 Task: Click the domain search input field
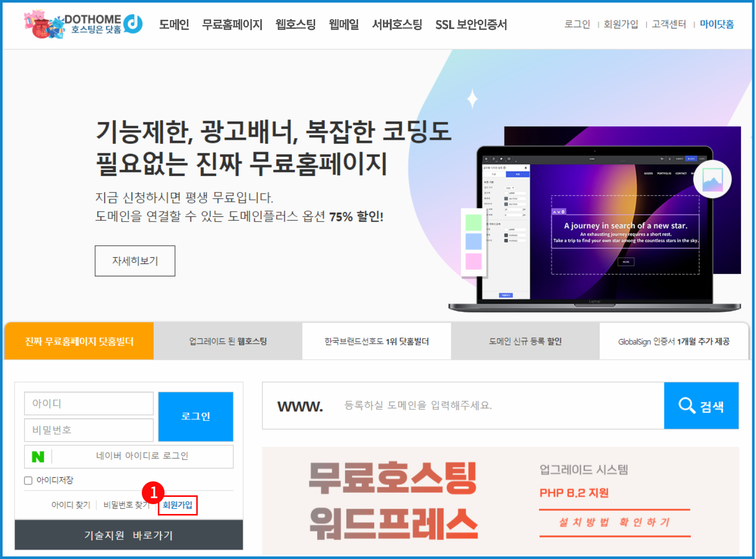click(x=497, y=405)
